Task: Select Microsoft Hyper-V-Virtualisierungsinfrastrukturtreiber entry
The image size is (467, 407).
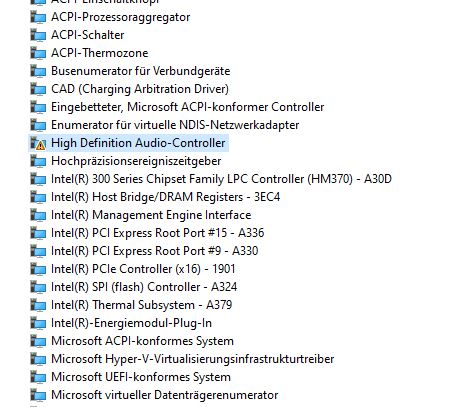Action: click(192, 359)
